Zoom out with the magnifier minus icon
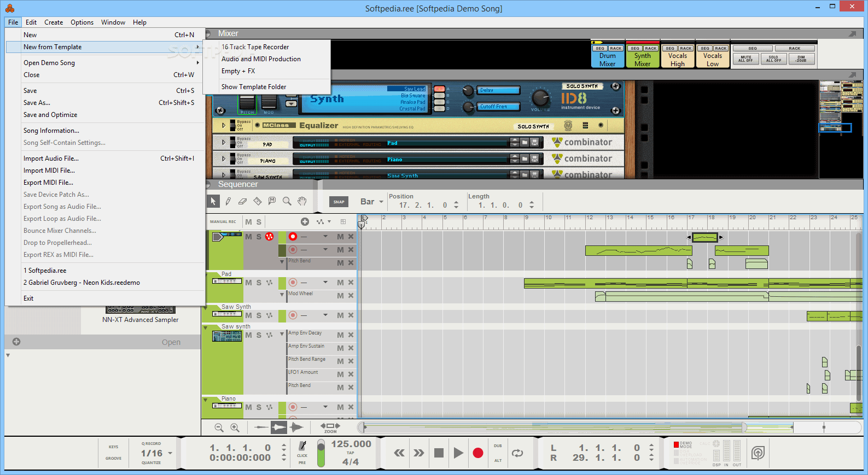Image resolution: width=868 pixels, height=475 pixels. coord(219,427)
